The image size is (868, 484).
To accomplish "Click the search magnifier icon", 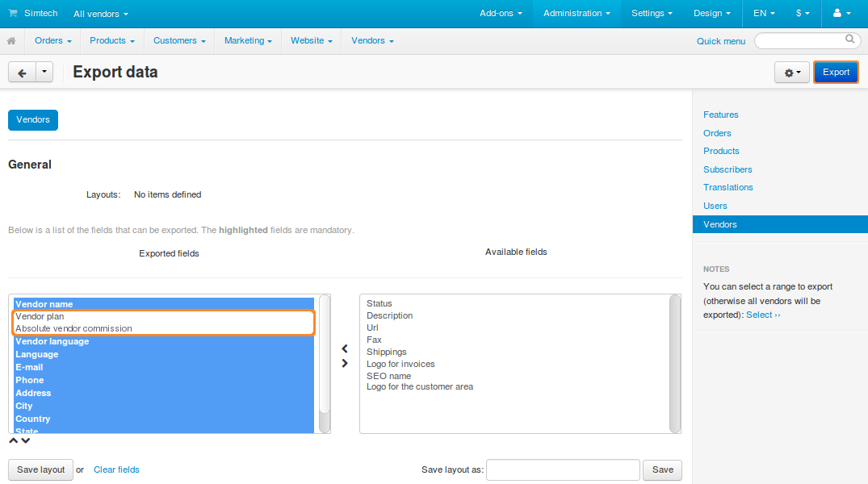I will pos(849,40).
